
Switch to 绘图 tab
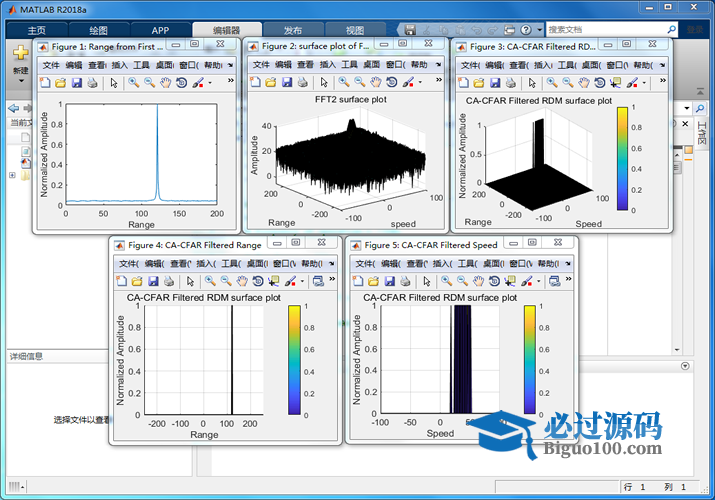pyautogui.click(x=98, y=30)
